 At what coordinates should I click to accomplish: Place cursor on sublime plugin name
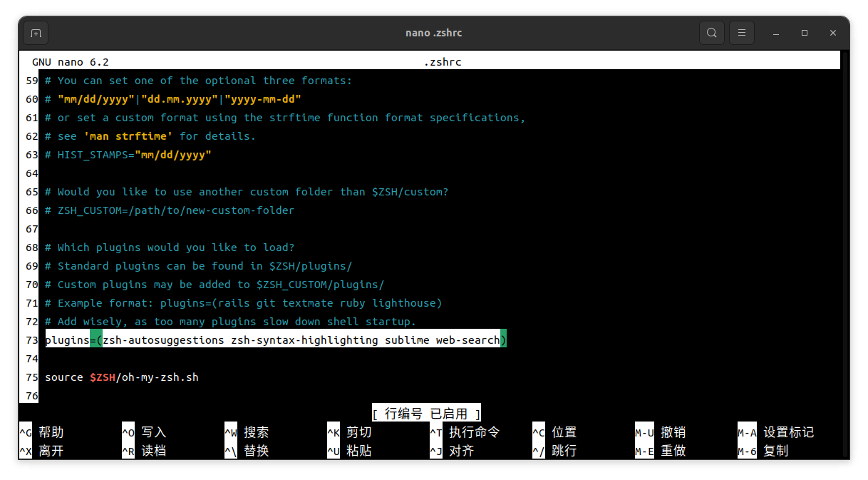[x=407, y=340]
